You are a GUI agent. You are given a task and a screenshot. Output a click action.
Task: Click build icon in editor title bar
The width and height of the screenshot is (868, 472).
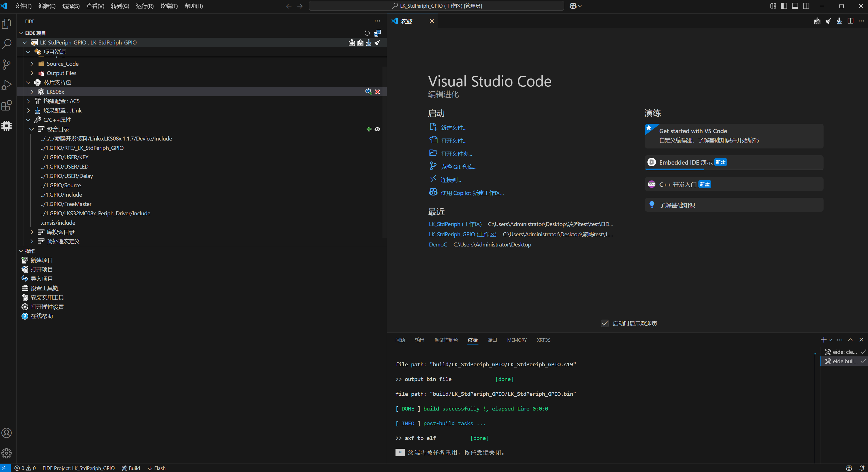tap(817, 21)
